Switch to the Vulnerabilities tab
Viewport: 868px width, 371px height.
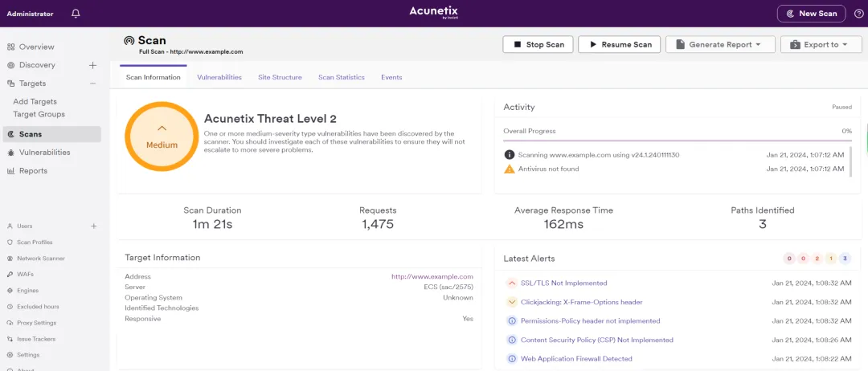219,77
